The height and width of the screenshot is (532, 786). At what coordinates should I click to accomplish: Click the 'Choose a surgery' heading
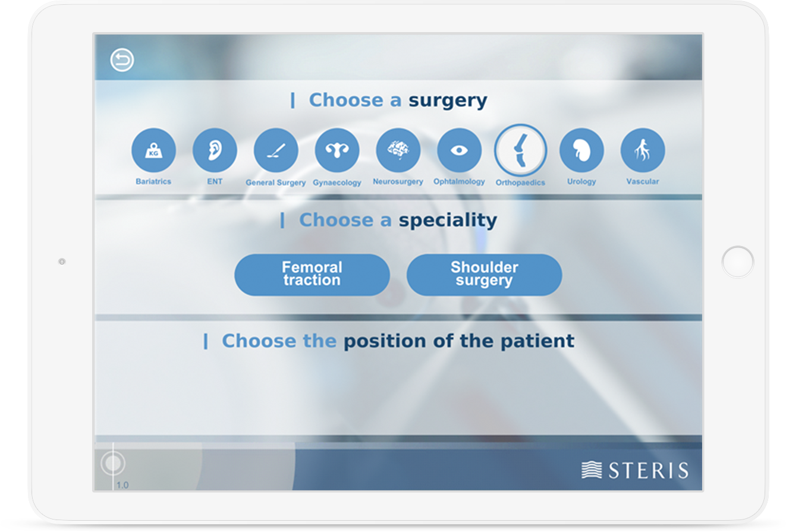[x=398, y=100]
